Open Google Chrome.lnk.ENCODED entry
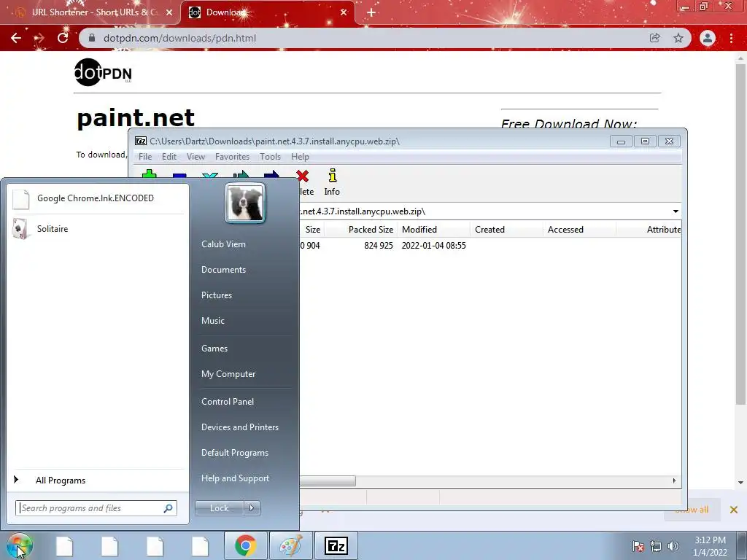 [x=98, y=198]
